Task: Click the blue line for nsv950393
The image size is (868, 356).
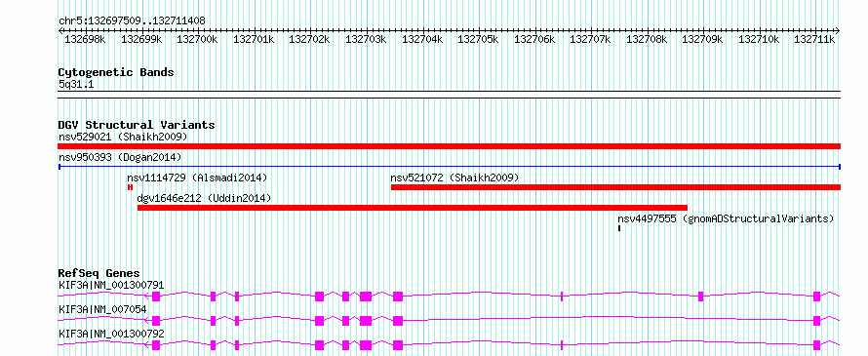Action: coord(450,166)
